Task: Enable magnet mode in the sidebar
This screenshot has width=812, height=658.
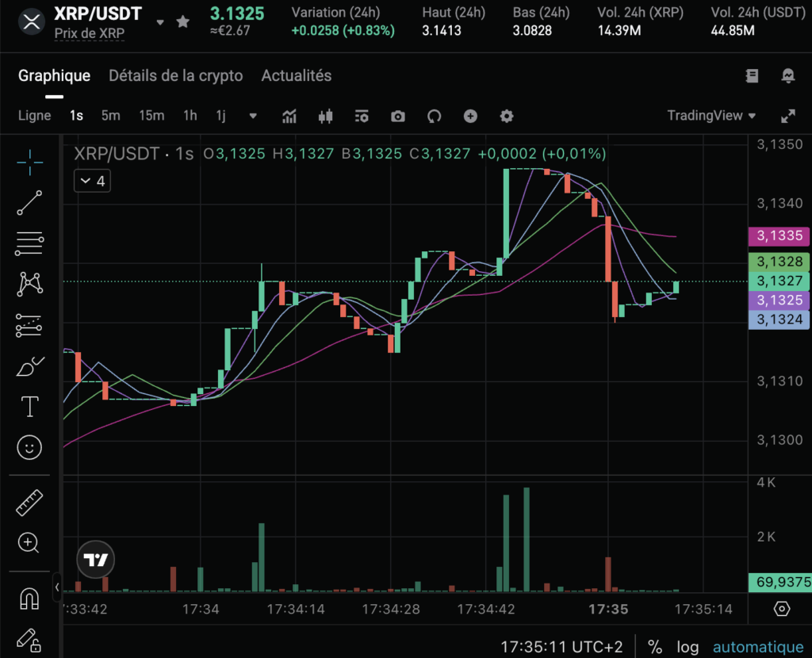Action: pos(29,600)
